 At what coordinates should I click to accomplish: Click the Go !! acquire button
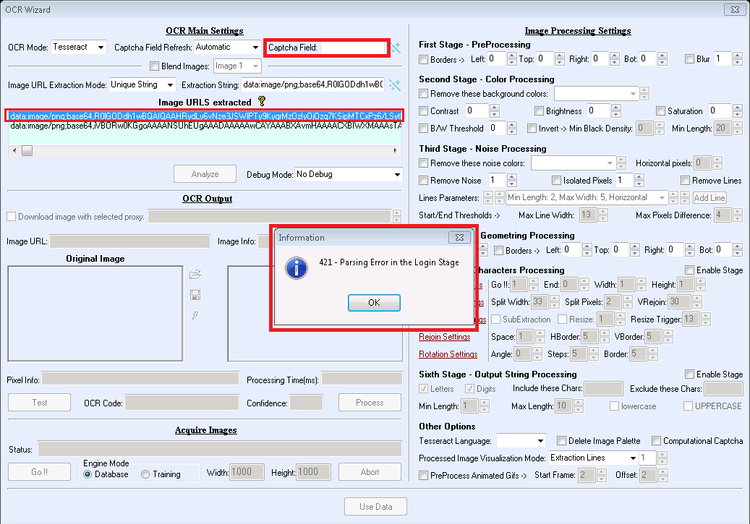(39, 472)
